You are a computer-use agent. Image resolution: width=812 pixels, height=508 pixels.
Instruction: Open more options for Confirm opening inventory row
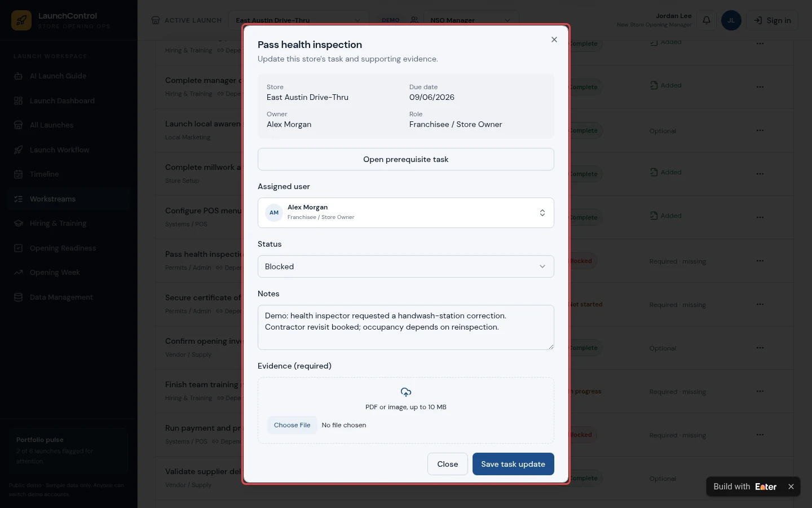pyautogui.click(x=760, y=348)
